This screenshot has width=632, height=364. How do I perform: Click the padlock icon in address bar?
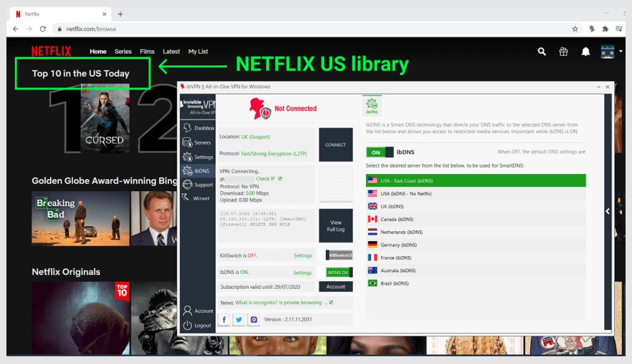60,29
